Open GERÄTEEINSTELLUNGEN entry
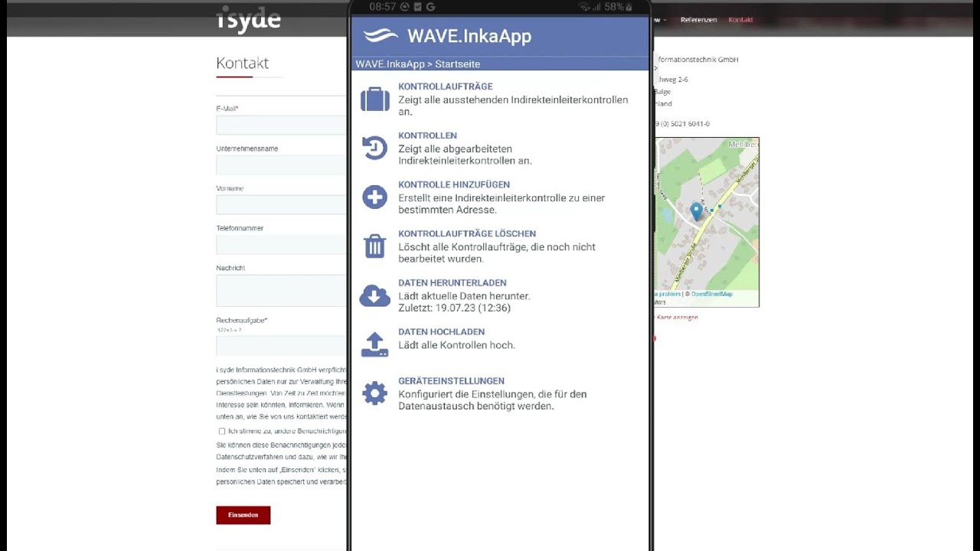The height and width of the screenshot is (551, 980). [451, 380]
